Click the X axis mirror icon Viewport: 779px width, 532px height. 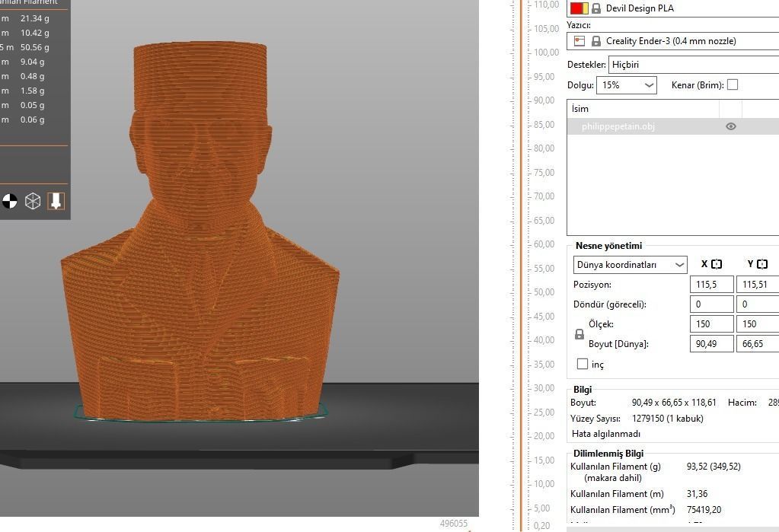[717, 264]
